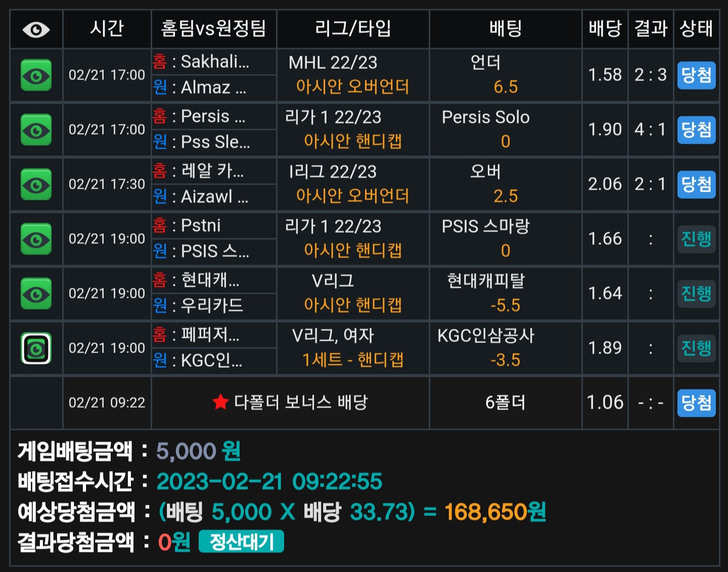This screenshot has width=728, height=572.
Task: Click green eye icon for 현대캐피탈 match
Action: (36, 294)
